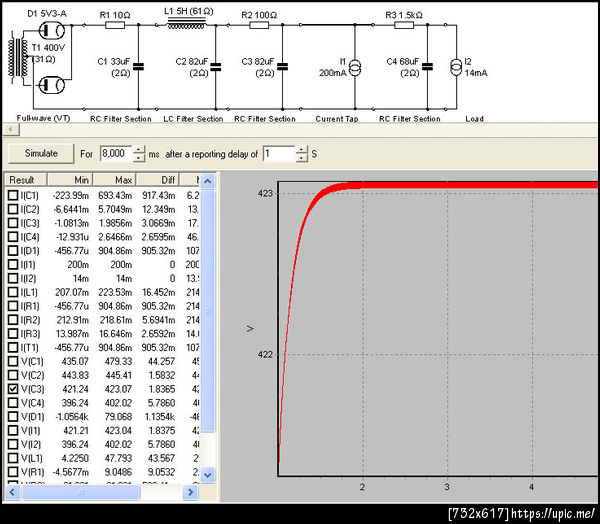
Task: Check the I(C3) result checkbox
Action: [13, 223]
